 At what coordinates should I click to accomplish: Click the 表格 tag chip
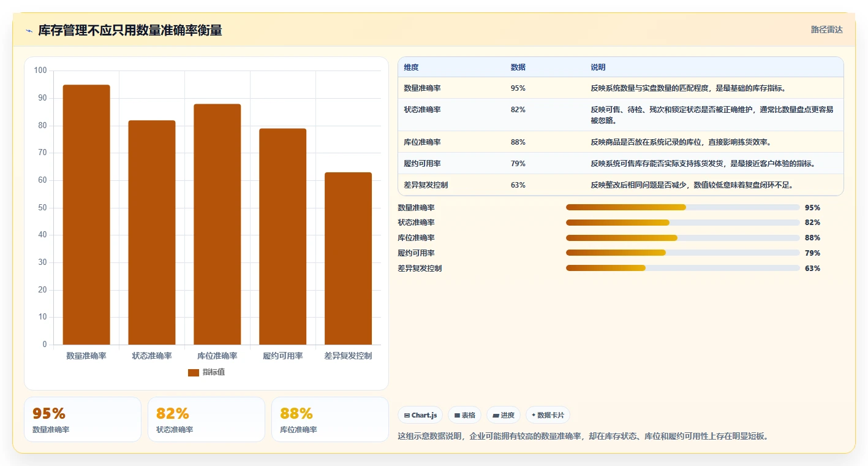click(465, 415)
